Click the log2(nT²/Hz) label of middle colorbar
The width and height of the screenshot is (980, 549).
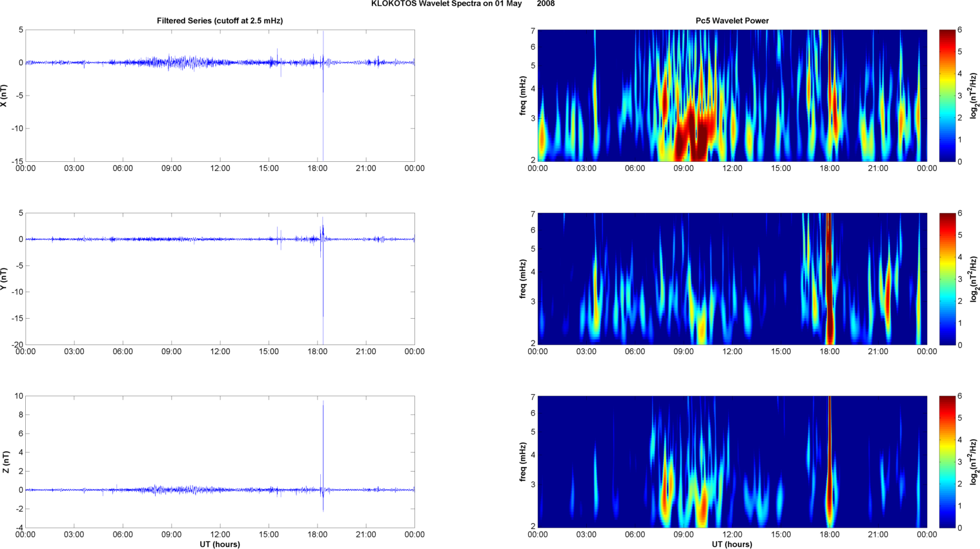[x=974, y=279]
